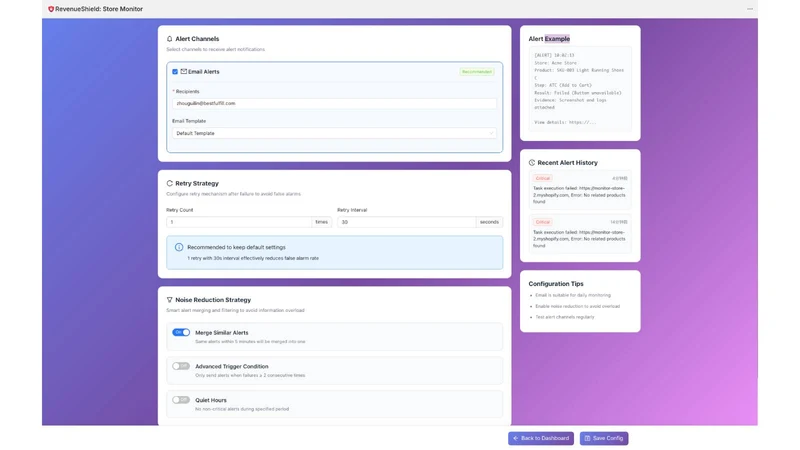Click 'Test alert channels regularly' tip

[x=565, y=317]
